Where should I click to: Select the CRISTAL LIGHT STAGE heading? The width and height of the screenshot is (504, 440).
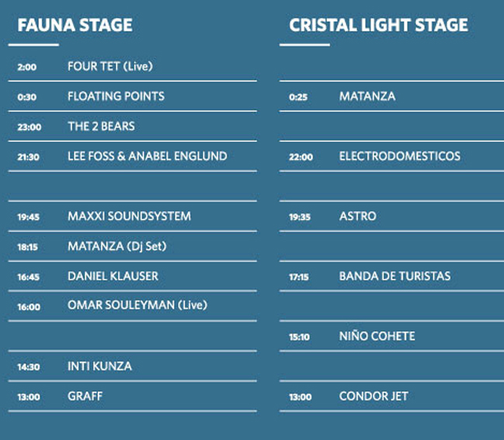tap(378, 25)
